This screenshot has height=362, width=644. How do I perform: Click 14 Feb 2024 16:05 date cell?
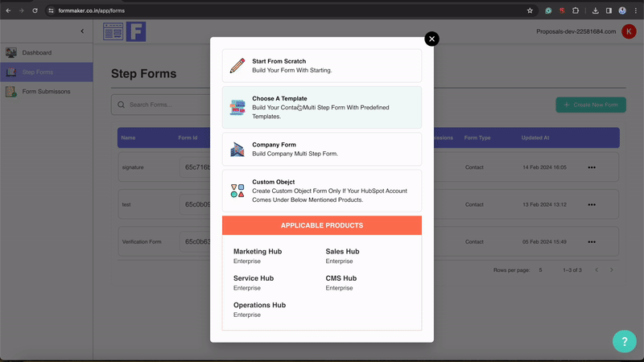[544, 167]
